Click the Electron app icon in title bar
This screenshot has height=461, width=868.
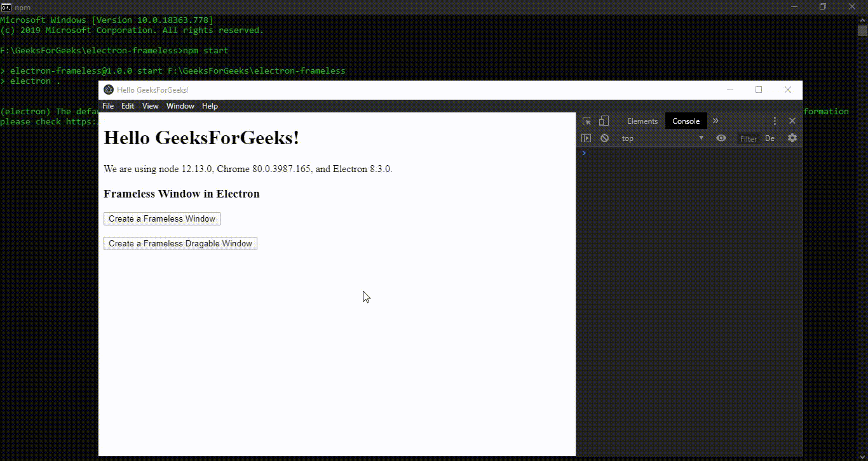(x=109, y=90)
